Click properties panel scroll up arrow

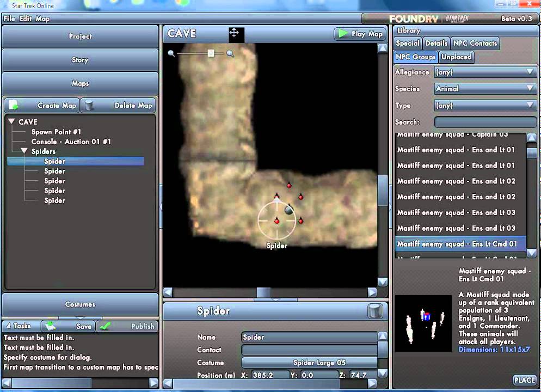[x=382, y=336]
